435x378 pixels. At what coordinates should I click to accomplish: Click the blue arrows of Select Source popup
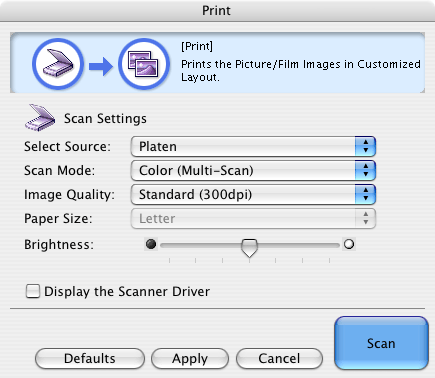[366, 146]
